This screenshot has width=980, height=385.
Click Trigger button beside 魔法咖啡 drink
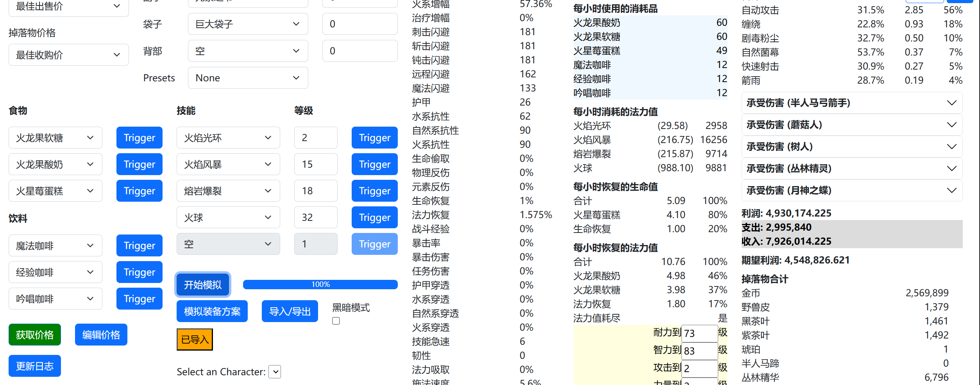click(x=139, y=245)
